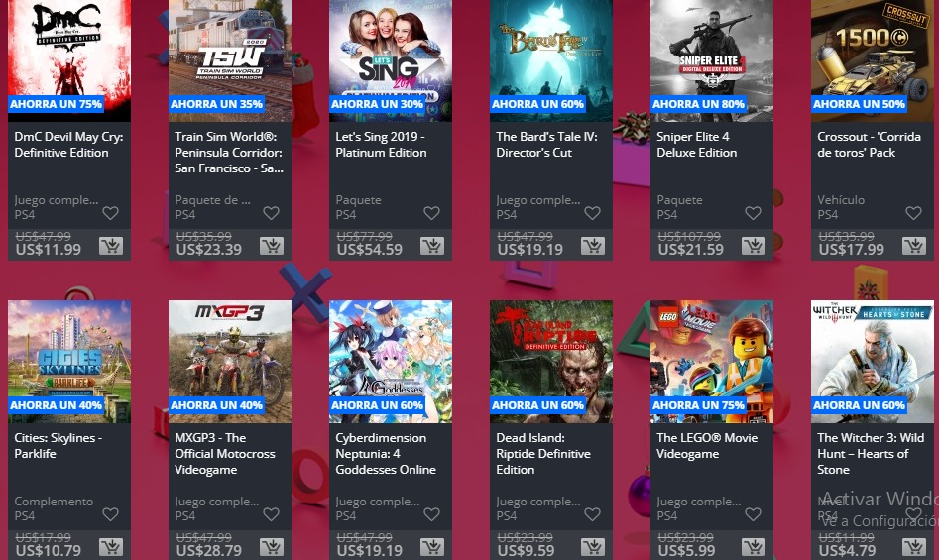Add DmC Devil May Cry to cart
The width and height of the screenshot is (939, 560).
(x=111, y=245)
